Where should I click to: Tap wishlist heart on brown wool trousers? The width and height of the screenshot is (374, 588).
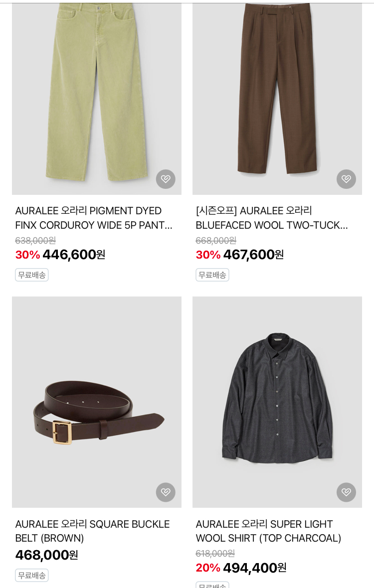coord(346,179)
